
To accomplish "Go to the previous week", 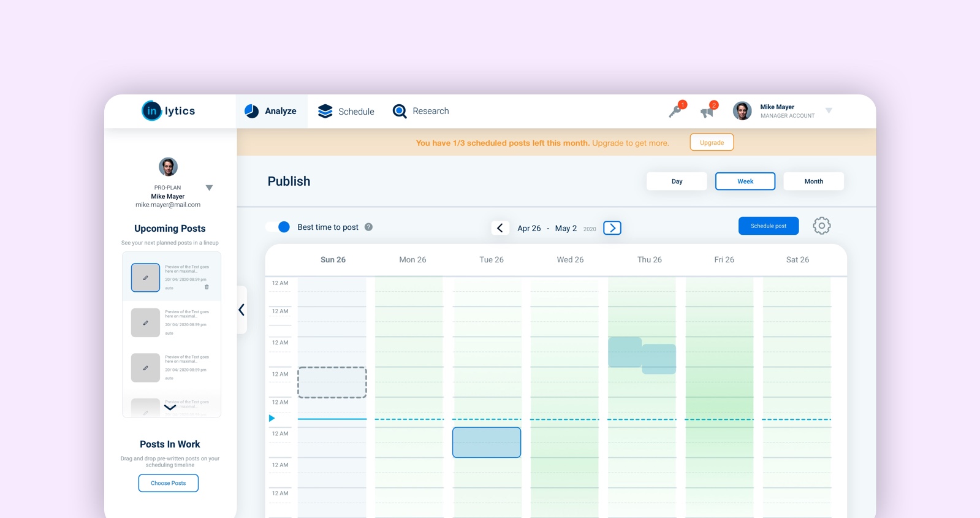I will 500,228.
